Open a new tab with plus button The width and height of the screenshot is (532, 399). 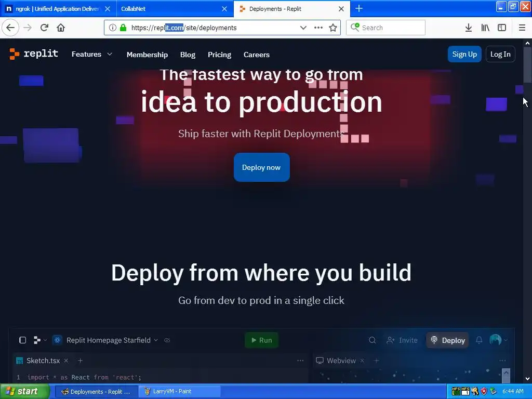359,8
